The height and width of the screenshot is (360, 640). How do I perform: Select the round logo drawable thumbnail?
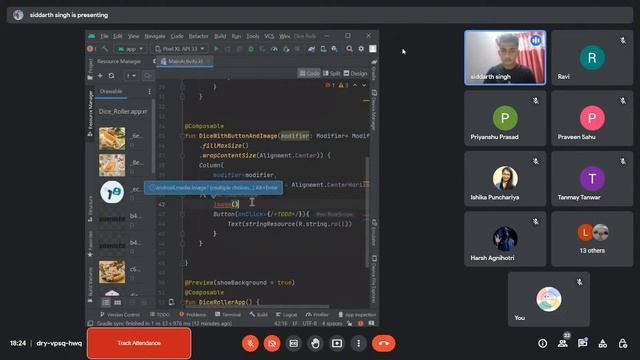pyautogui.click(x=112, y=192)
